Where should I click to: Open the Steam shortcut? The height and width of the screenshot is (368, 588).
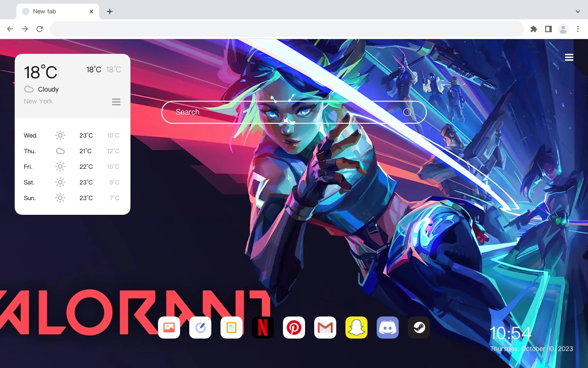pos(419,328)
